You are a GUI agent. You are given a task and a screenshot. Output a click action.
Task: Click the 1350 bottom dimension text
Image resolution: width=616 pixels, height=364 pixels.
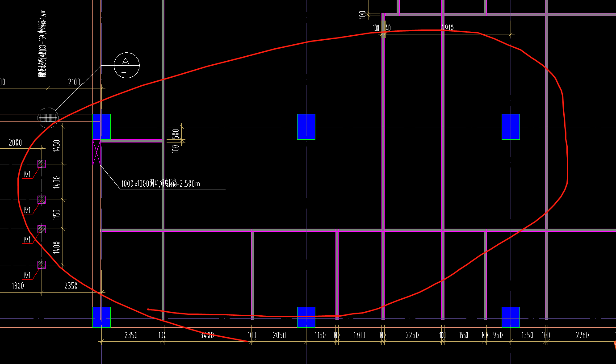(x=528, y=335)
